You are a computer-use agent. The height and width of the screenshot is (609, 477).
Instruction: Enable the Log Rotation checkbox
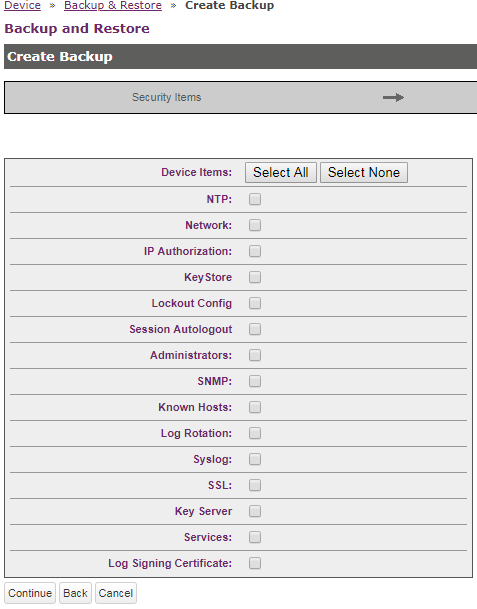coord(255,433)
